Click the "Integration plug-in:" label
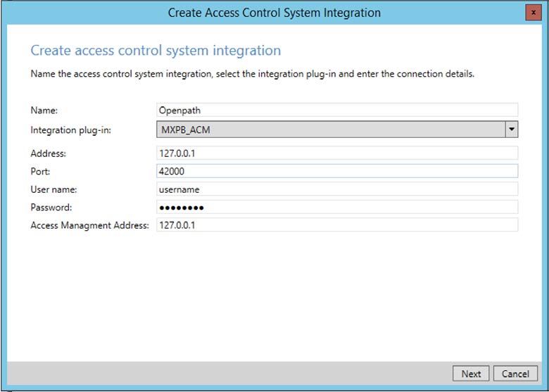Image resolution: width=549 pixels, height=392 pixels. click(70, 130)
